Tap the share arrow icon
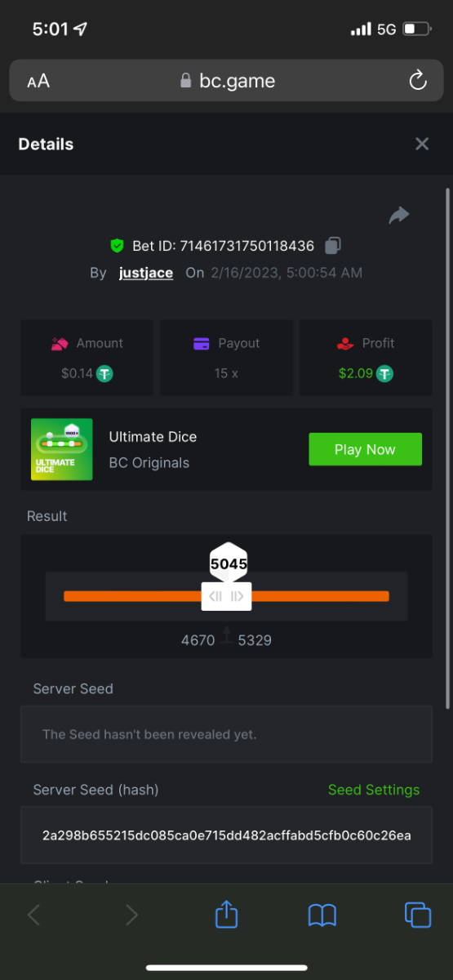Viewport: 453px width, 980px height. pos(399,215)
